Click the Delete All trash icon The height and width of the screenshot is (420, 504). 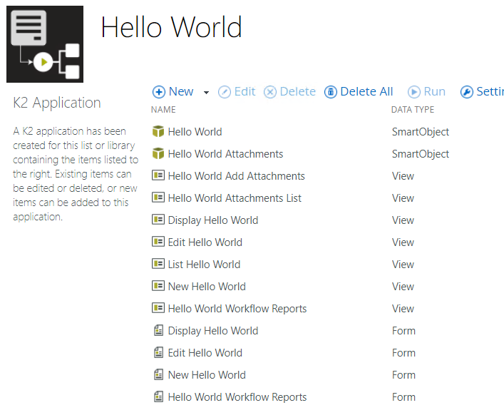point(331,92)
